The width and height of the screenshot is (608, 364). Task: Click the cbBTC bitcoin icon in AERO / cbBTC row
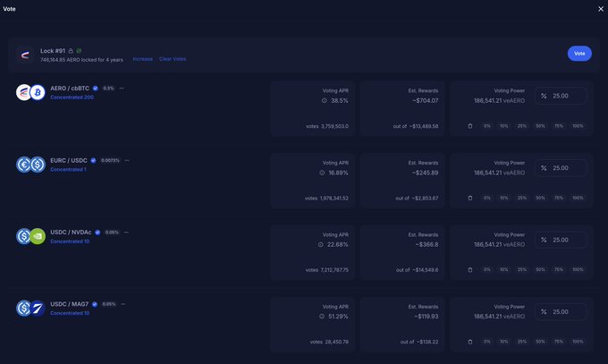[x=38, y=92]
